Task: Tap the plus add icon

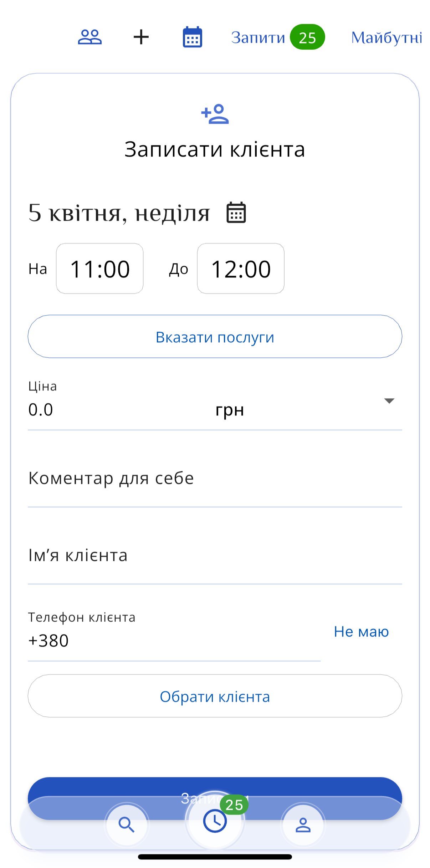Action: click(141, 37)
